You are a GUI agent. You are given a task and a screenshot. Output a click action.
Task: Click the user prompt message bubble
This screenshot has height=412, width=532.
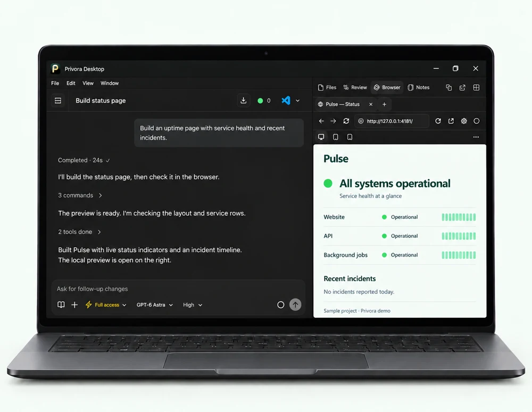219,133
